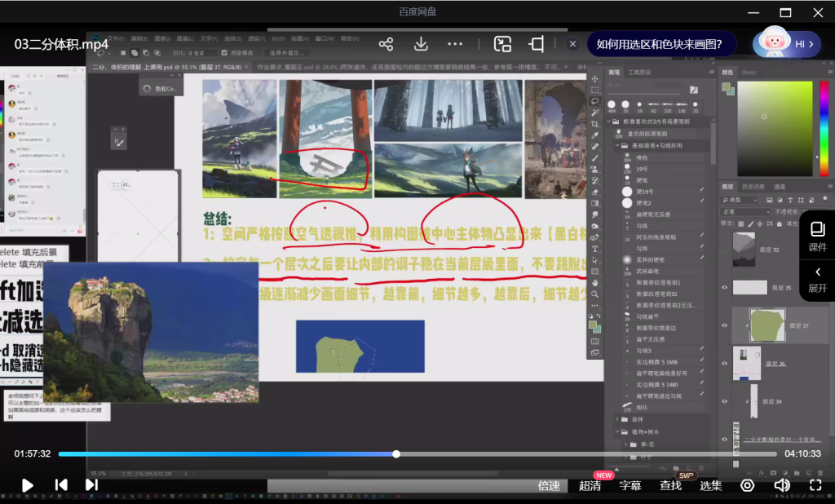Open the 选集 episode list

pos(711,485)
